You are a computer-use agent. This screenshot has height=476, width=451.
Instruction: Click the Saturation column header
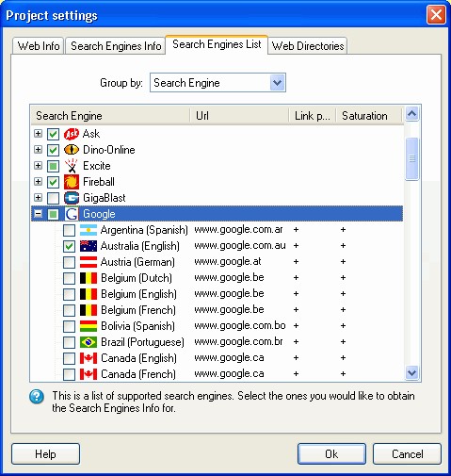(369, 116)
